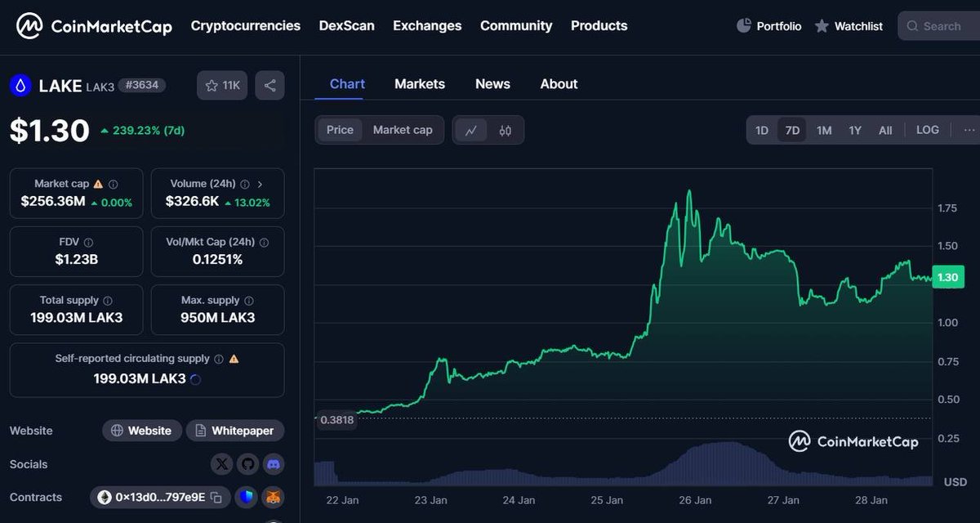Click the share icon button
This screenshot has width=980, height=523.
(x=270, y=85)
